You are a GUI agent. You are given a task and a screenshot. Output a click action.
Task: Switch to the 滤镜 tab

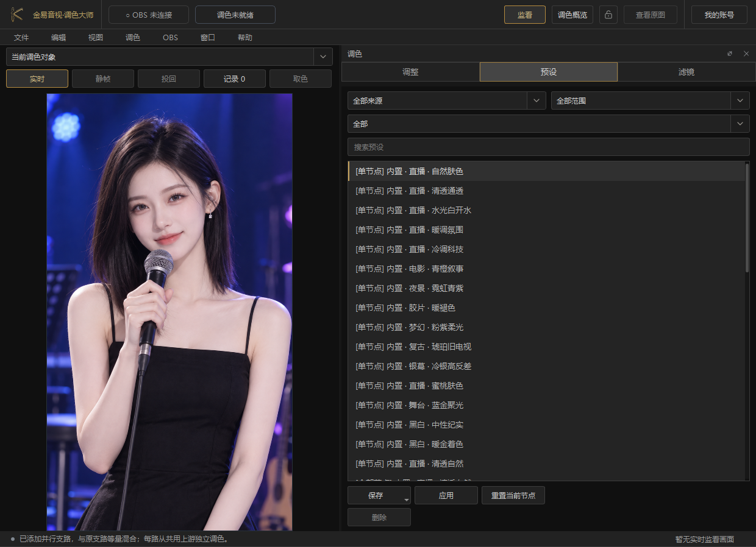point(686,72)
